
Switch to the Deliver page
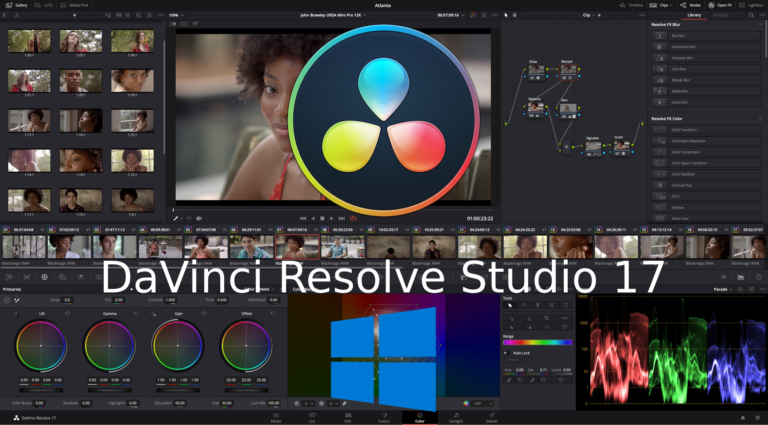coord(491,418)
